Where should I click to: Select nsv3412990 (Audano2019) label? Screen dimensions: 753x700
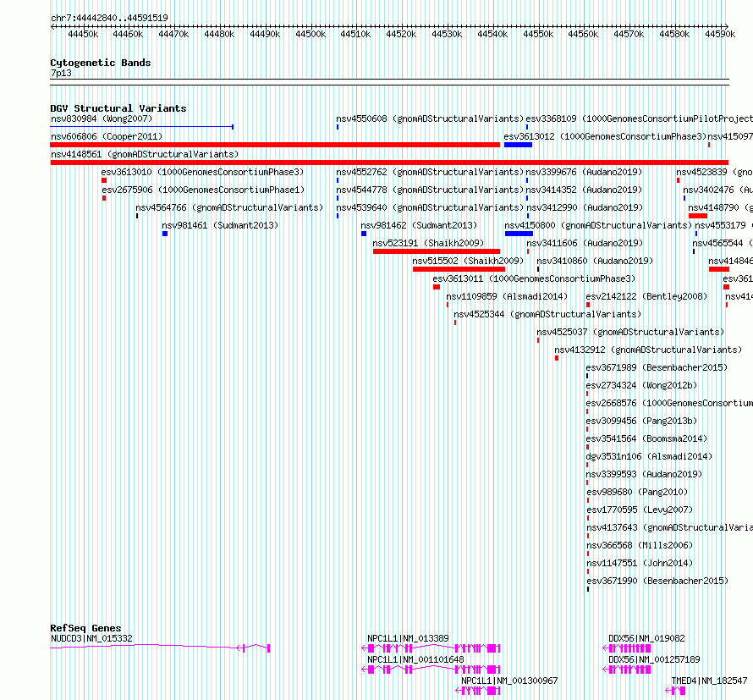tap(585, 207)
